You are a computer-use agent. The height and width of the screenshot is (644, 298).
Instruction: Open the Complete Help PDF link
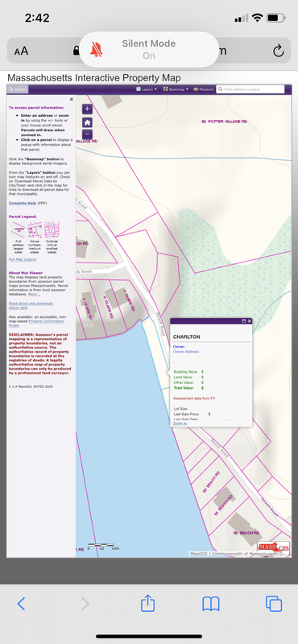pos(23,204)
